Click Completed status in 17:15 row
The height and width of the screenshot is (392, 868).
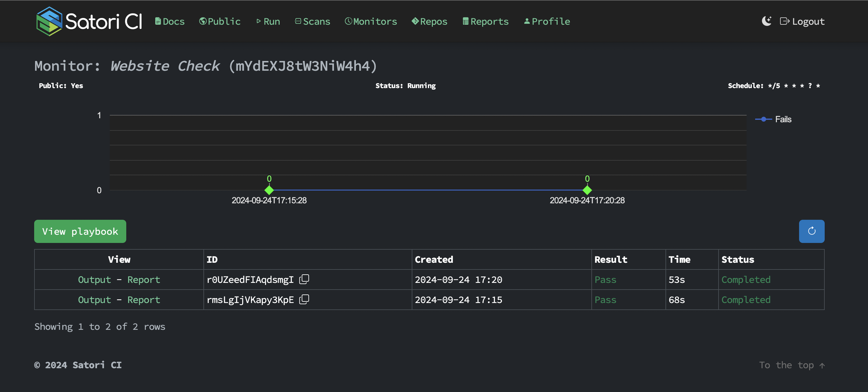[746, 300]
